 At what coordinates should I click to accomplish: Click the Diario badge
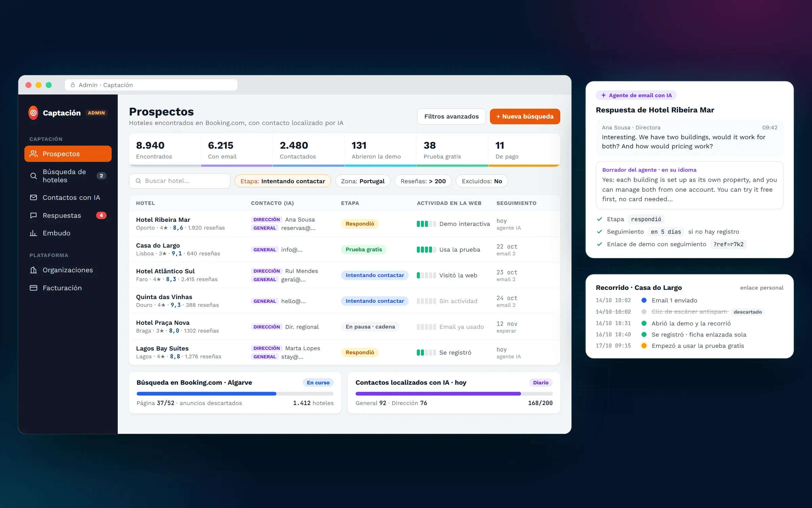pyautogui.click(x=541, y=383)
